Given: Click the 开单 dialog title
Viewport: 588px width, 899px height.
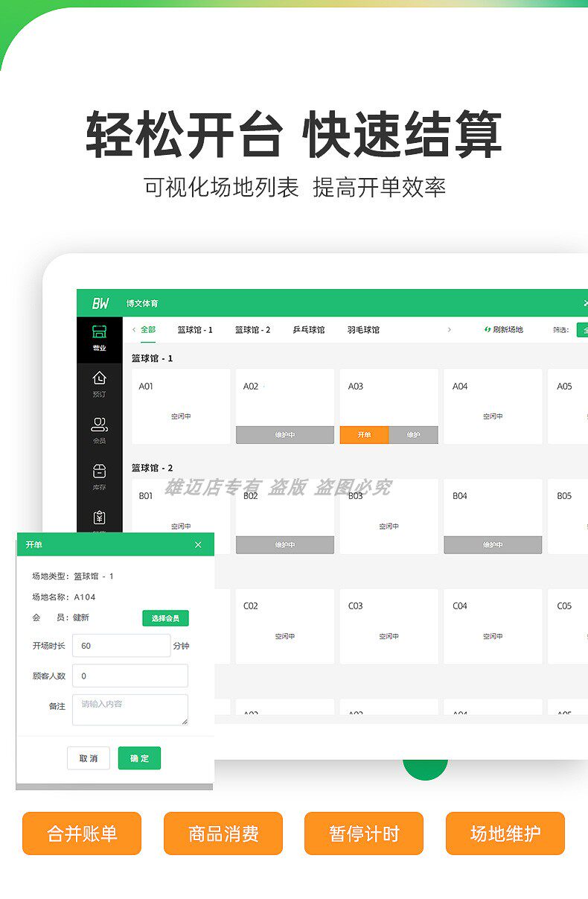Looking at the screenshot, I should pyautogui.click(x=34, y=544).
